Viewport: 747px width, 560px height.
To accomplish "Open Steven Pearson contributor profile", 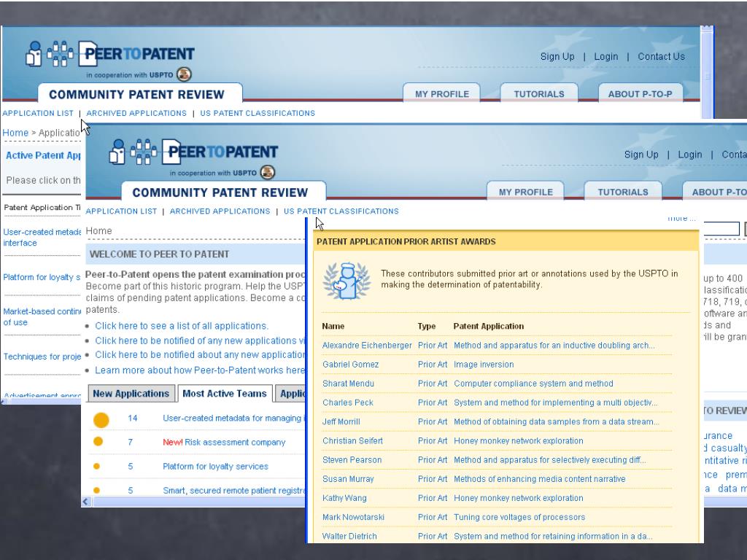I will [x=352, y=459].
